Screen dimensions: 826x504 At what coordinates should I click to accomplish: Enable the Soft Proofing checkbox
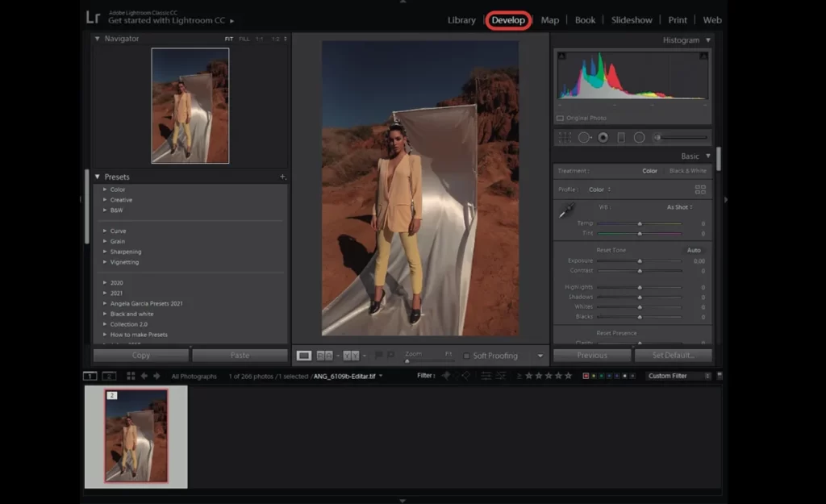click(466, 356)
